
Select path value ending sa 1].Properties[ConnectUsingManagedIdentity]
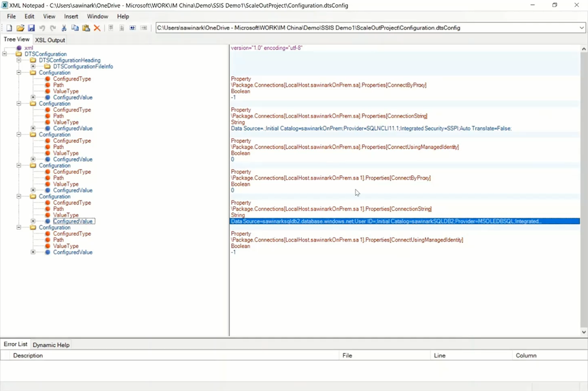(x=347, y=240)
